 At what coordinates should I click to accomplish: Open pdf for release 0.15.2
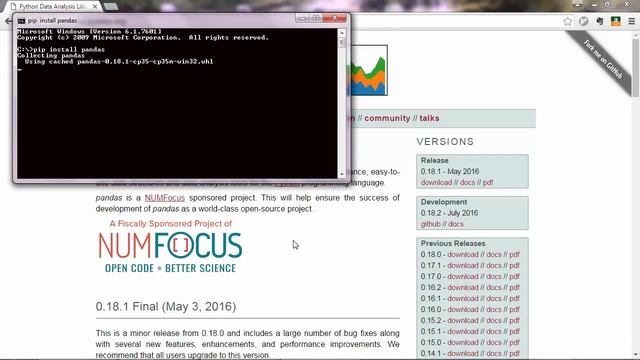pos(514,320)
